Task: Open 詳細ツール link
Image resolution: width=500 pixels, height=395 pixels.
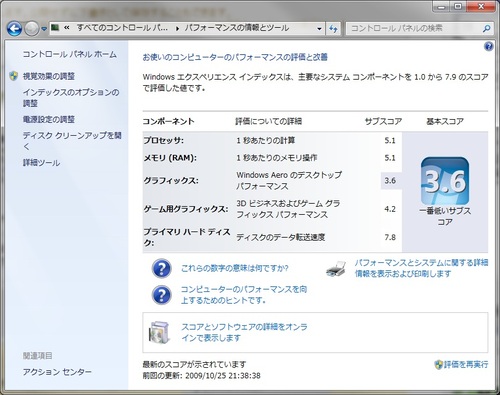Action: tap(41, 163)
